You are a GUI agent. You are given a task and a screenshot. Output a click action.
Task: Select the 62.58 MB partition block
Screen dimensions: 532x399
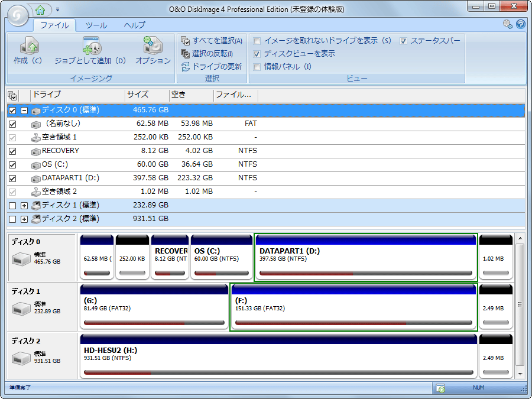[x=97, y=257]
